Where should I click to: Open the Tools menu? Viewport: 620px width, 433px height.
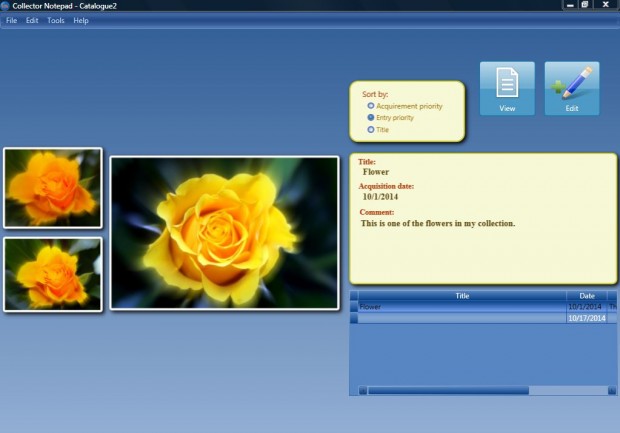point(56,20)
